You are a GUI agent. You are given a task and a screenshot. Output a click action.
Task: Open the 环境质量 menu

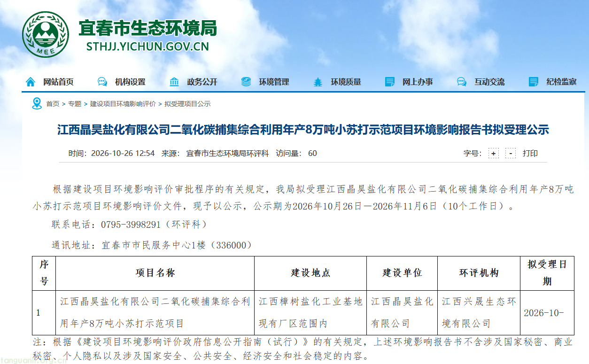click(x=346, y=82)
